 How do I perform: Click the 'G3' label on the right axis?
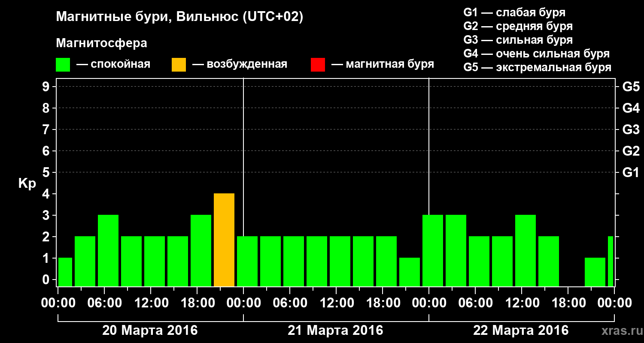(631, 129)
